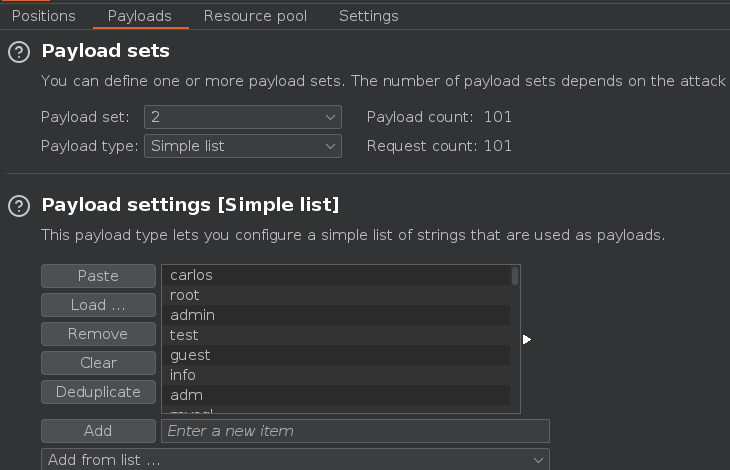Open help for Payload settings section
This screenshot has height=470, width=730.
coord(18,206)
